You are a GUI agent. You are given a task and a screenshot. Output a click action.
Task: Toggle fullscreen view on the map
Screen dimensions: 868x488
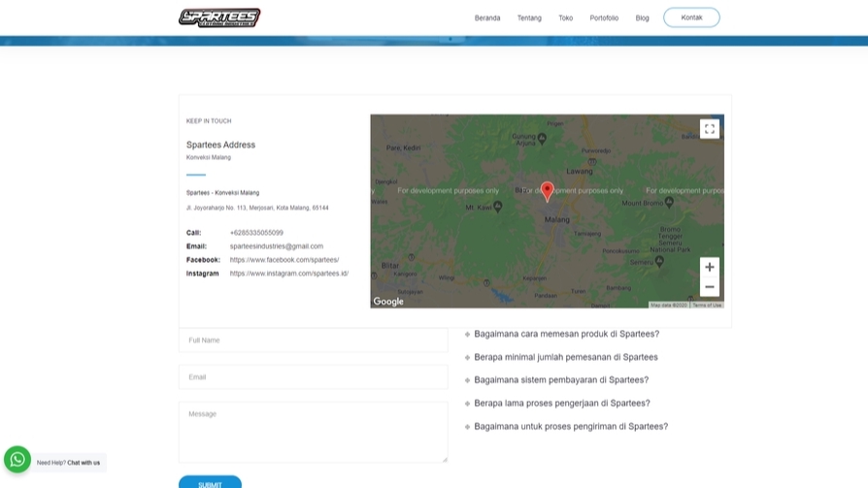tap(709, 129)
